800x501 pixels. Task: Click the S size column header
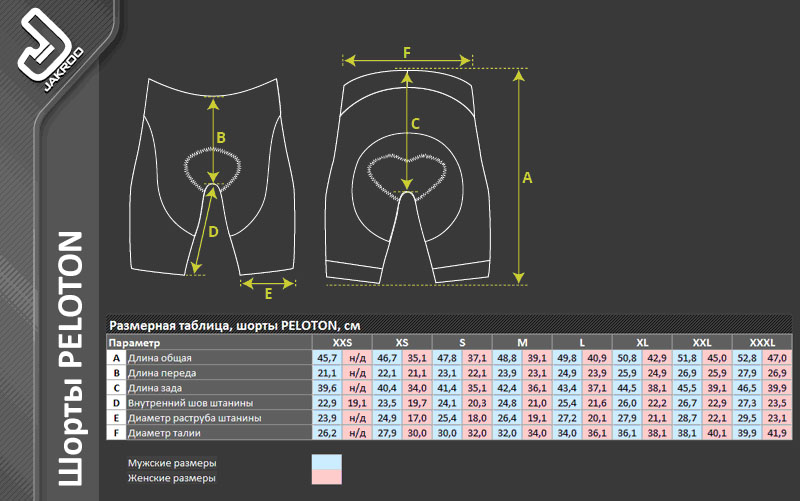coord(462,342)
